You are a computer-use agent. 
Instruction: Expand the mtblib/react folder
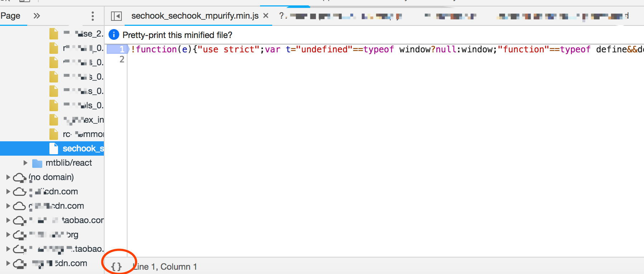(25, 163)
